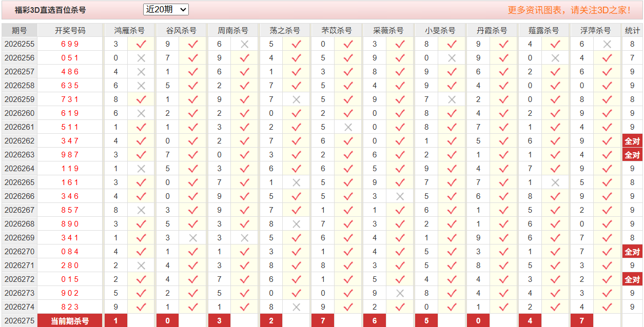The width and height of the screenshot is (644, 327).
Task: Click the 开奖号码 column header
Action: pos(70,30)
